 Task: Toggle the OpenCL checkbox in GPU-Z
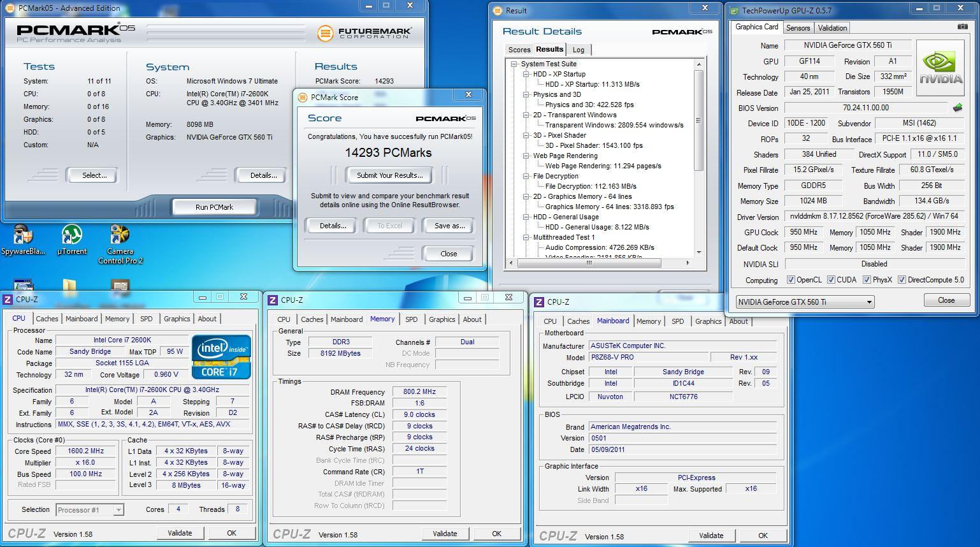(791, 279)
